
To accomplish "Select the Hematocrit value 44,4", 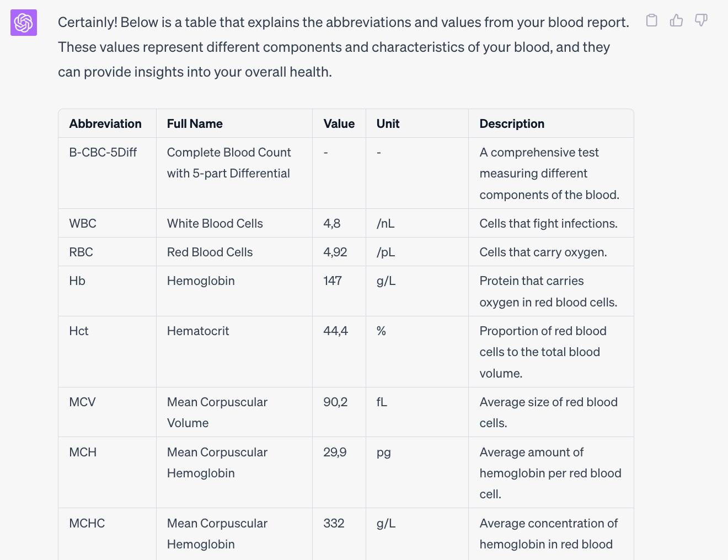I will click(335, 331).
